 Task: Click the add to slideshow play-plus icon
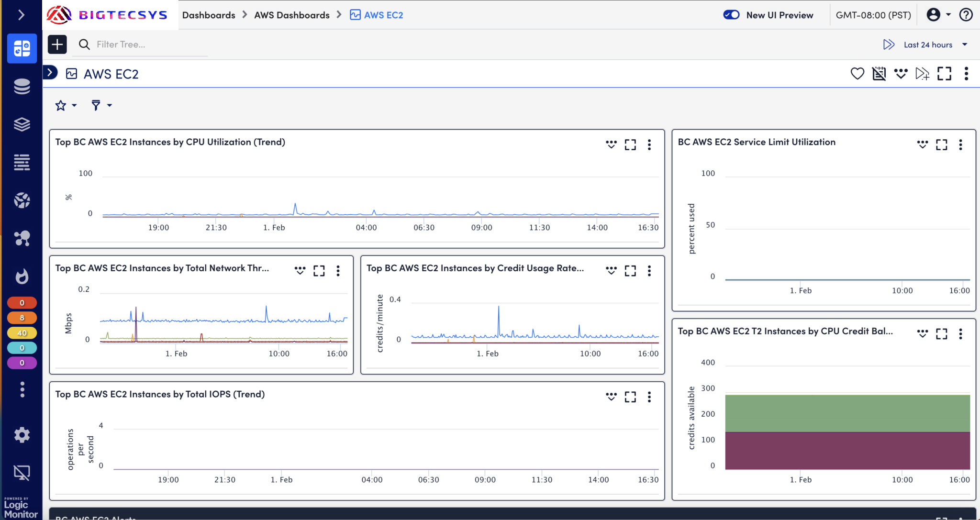(922, 74)
